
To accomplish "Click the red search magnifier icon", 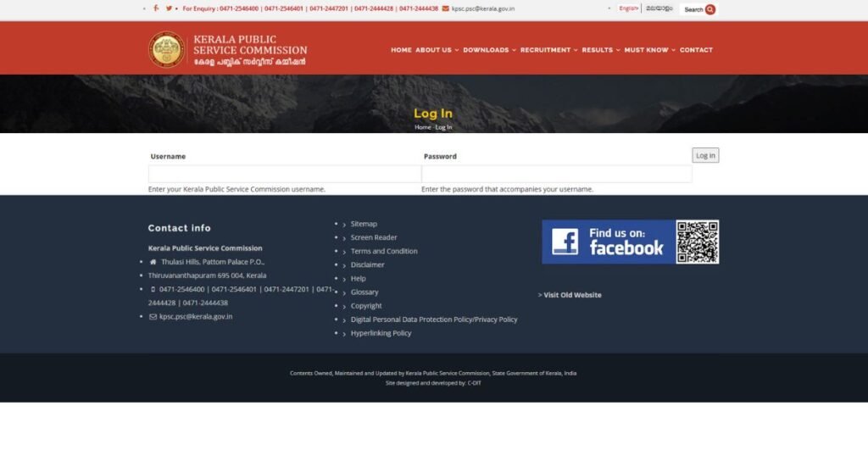I will (x=710, y=9).
